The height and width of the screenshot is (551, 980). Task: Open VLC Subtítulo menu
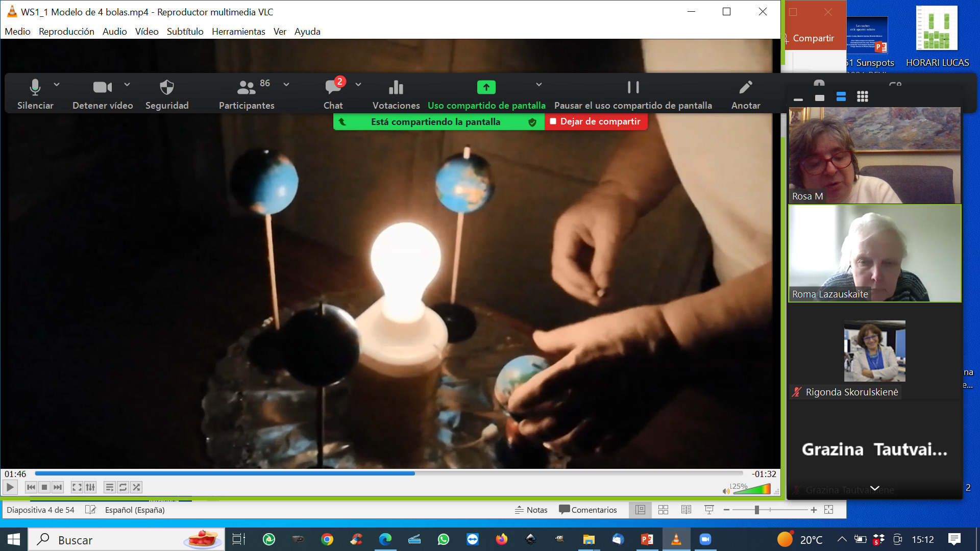185,31
